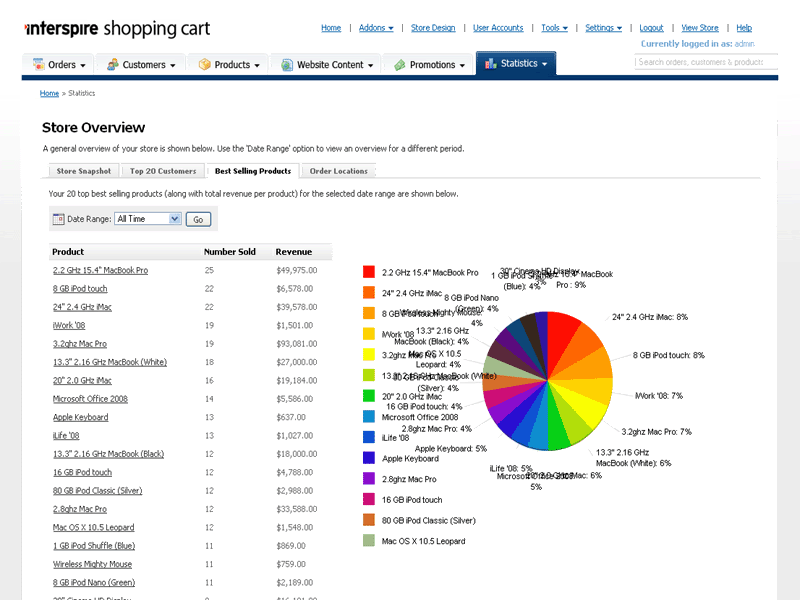Image resolution: width=800 pixels, height=600 pixels.
Task: Open the 13.3" 2.16 GHz MacBook (White) link
Action: 110,362
